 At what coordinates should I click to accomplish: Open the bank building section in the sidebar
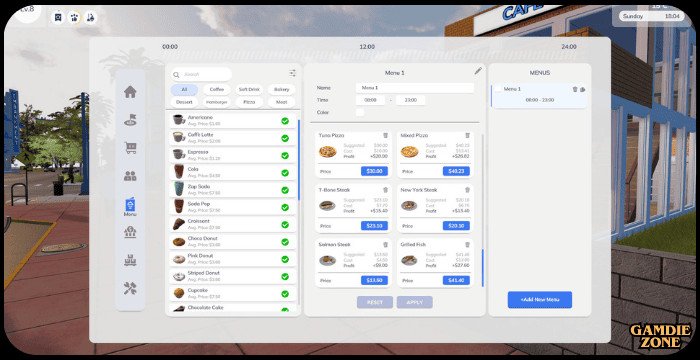coord(130,232)
